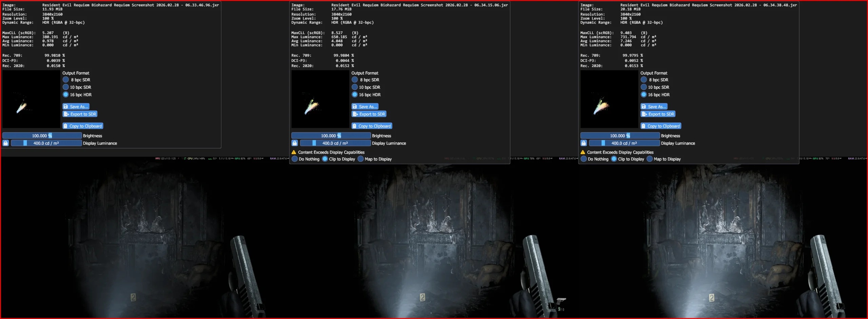Screen dimensions: 868x319
Task: Choose Map to Display in the middle panel
Action: click(x=360, y=159)
